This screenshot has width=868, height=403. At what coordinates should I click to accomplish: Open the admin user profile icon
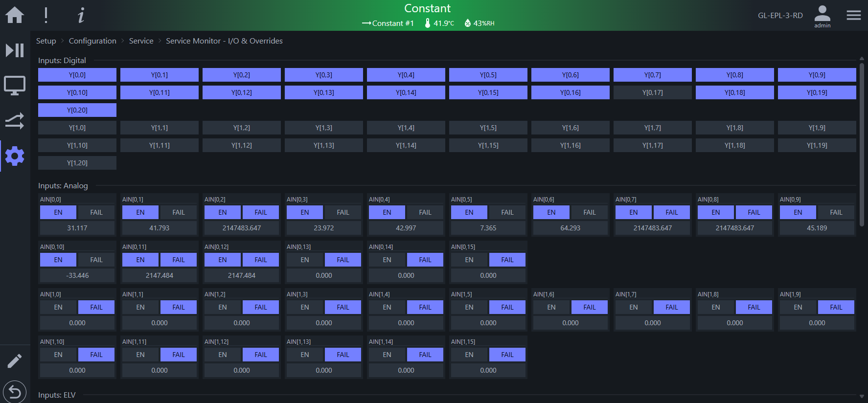tap(822, 16)
